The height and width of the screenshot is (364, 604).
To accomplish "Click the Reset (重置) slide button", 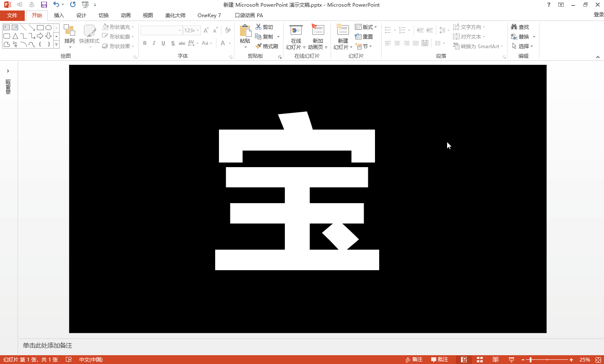I will click(x=364, y=36).
